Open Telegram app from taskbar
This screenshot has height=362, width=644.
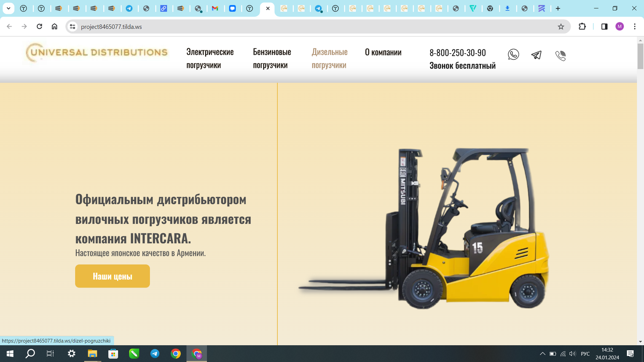pos(155,354)
